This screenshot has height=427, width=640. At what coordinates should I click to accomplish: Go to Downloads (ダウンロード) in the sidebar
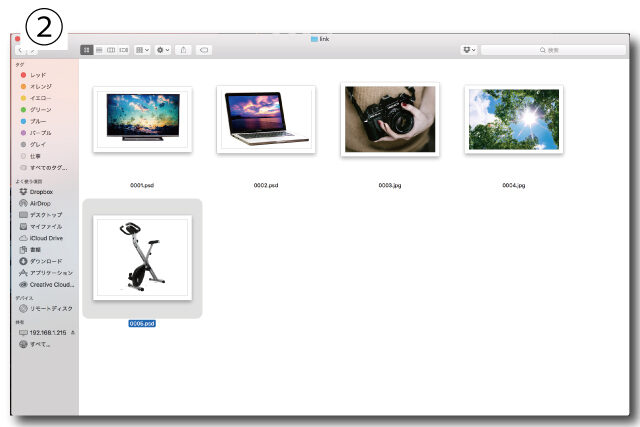(46, 261)
